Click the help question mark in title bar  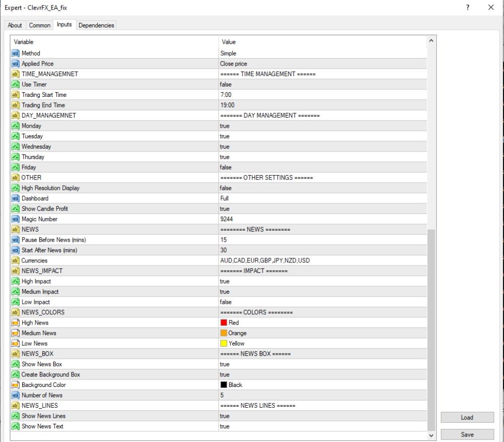tap(468, 8)
